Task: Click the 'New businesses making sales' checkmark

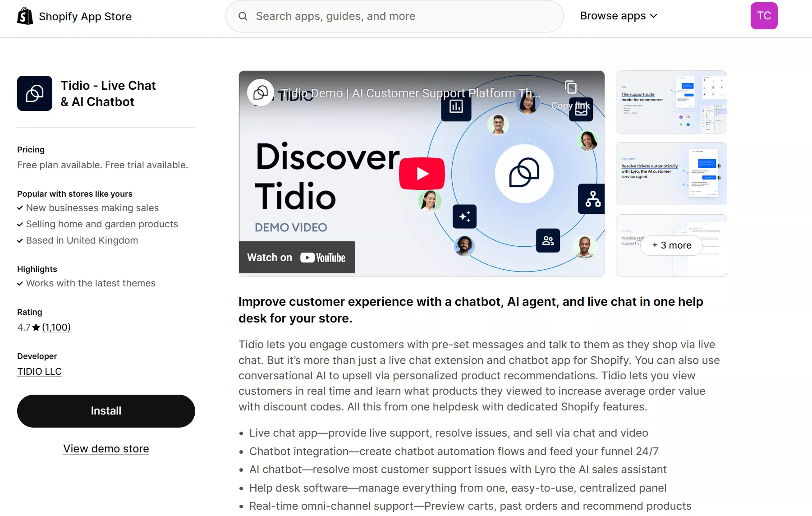Action: 20,208
